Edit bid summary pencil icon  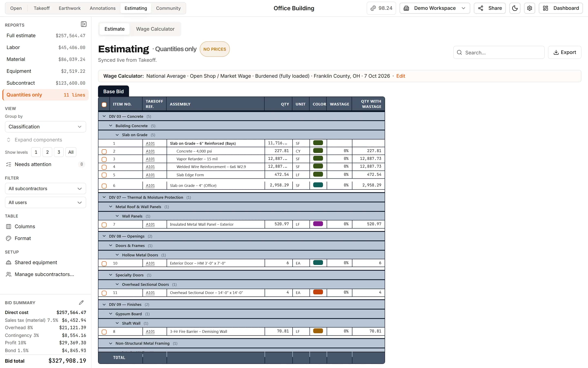click(81, 303)
